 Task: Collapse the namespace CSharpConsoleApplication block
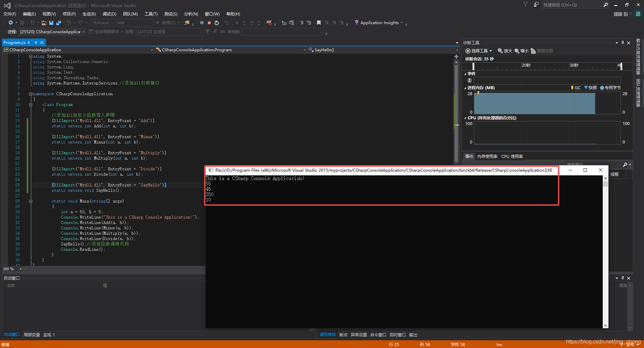[x=31, y=94]
